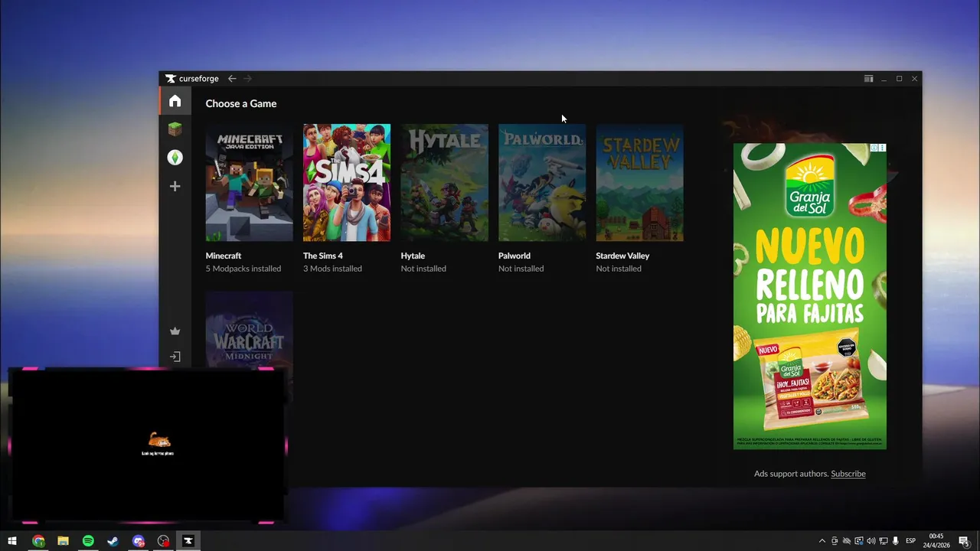This screenshot has width=980, height=551.
Task: Open Steam from the taskbar
Action: [x=113, y=541]
